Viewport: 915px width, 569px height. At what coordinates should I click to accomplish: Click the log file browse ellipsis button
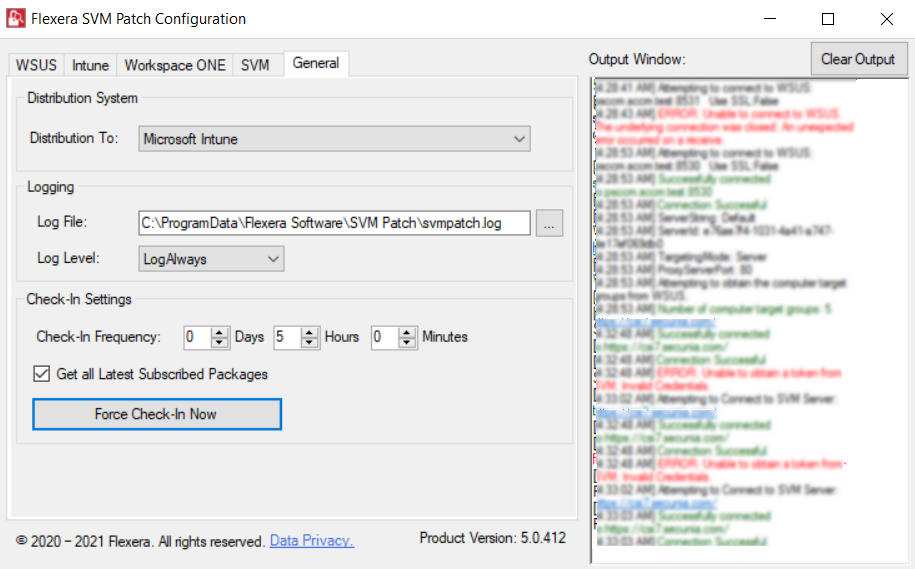point(549,223)
